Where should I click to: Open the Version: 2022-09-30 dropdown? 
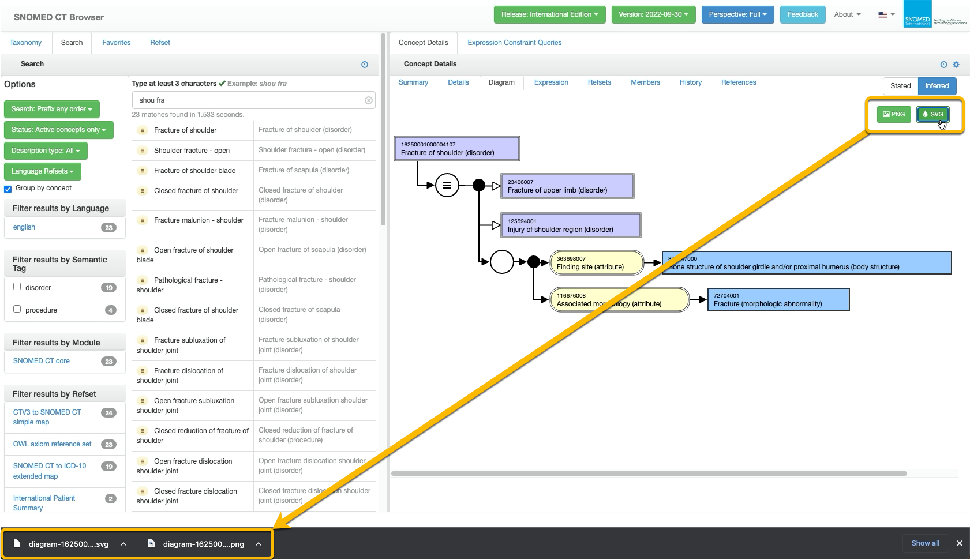(653, 14)
